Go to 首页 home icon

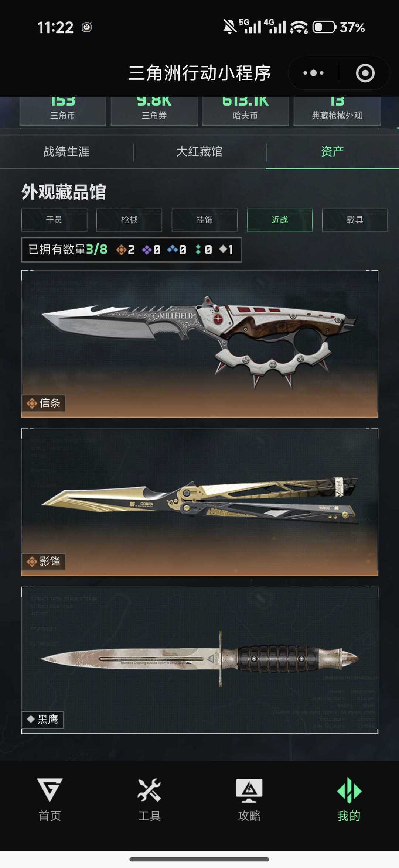[50, 790]
